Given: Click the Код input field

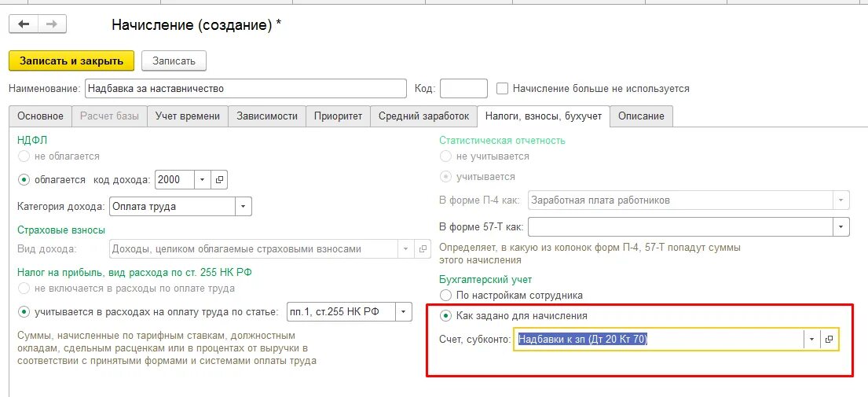Looking at the screenshot, I should tap(463, 89).
